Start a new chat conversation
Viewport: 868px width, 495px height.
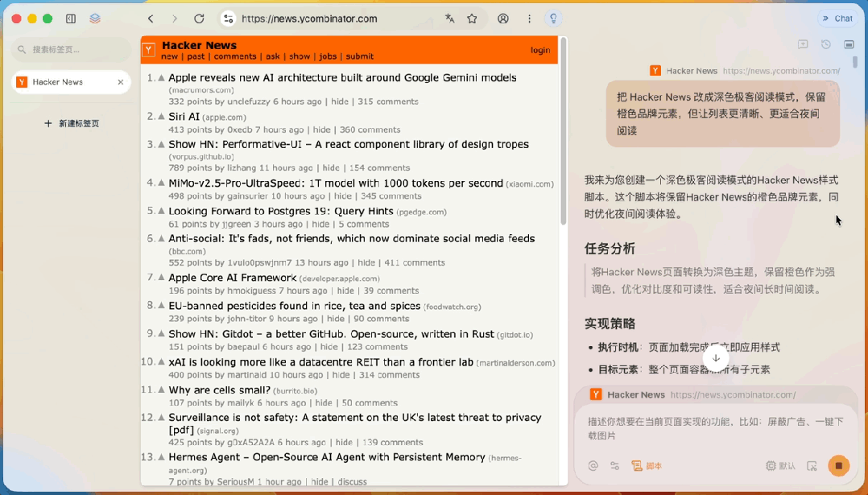[x=803, y=45]
